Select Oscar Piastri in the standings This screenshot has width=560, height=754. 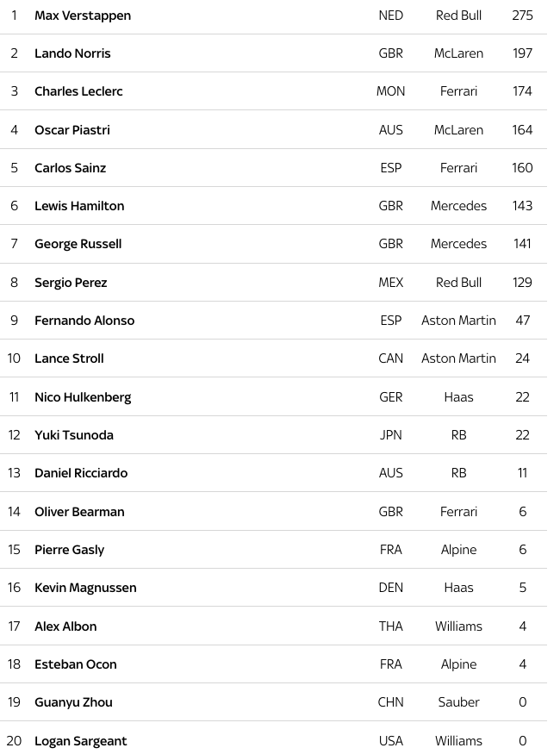click(x=72, y=130)
